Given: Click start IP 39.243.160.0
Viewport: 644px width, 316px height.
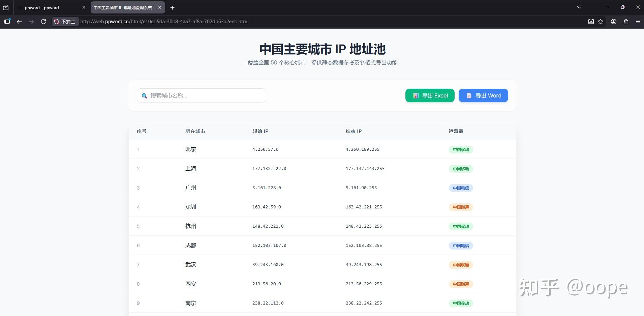Looking at the screenshot, I should [x=268, y=264].
